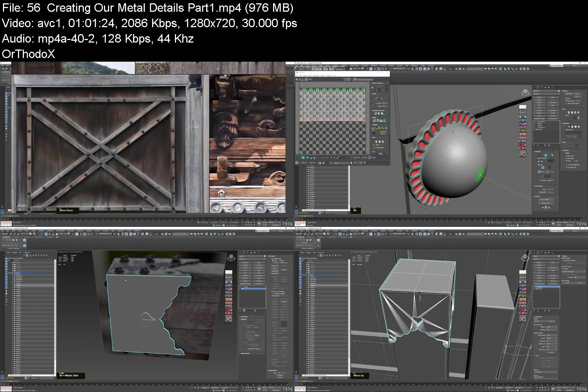This screenshot has height=392, width=588.
Task: Enable polygon sub-object mode in Edit UVWs window
Action: 303,157
